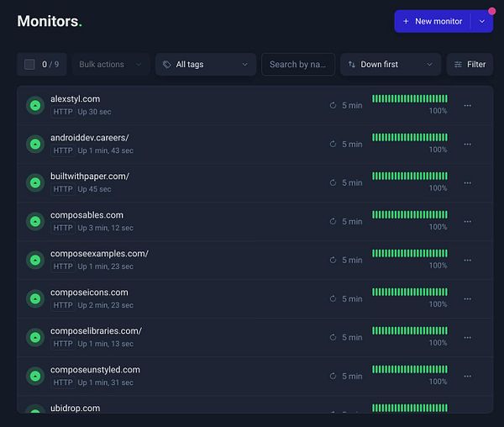Click the 100% uptime value for androiddev.careers/
Viewport: 504px width, 427px height.
coord(438,150)
